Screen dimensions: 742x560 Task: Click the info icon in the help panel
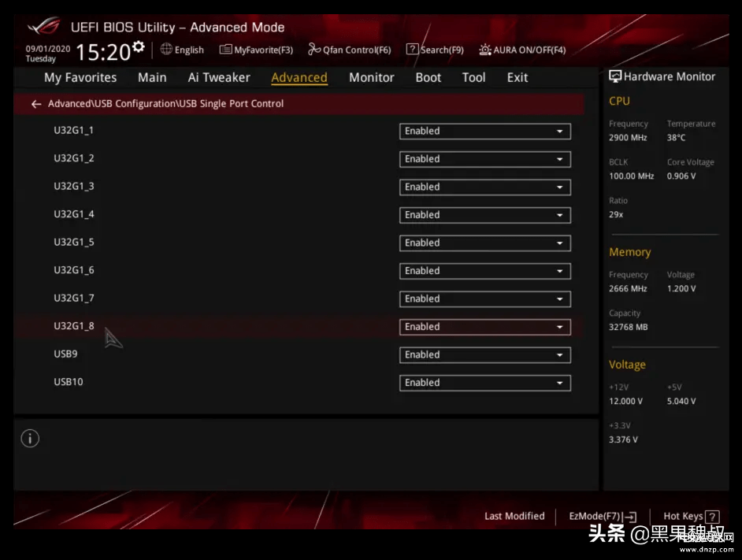[x=30, y=439]
